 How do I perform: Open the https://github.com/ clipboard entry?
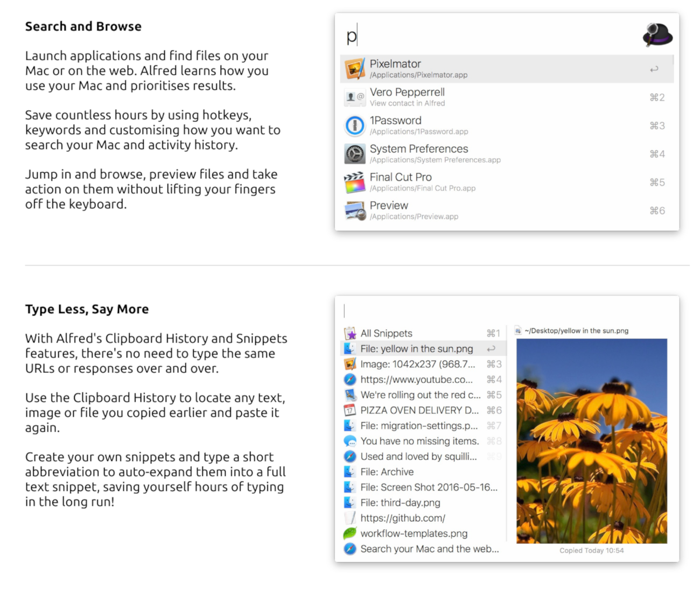[x=403, y=518]
